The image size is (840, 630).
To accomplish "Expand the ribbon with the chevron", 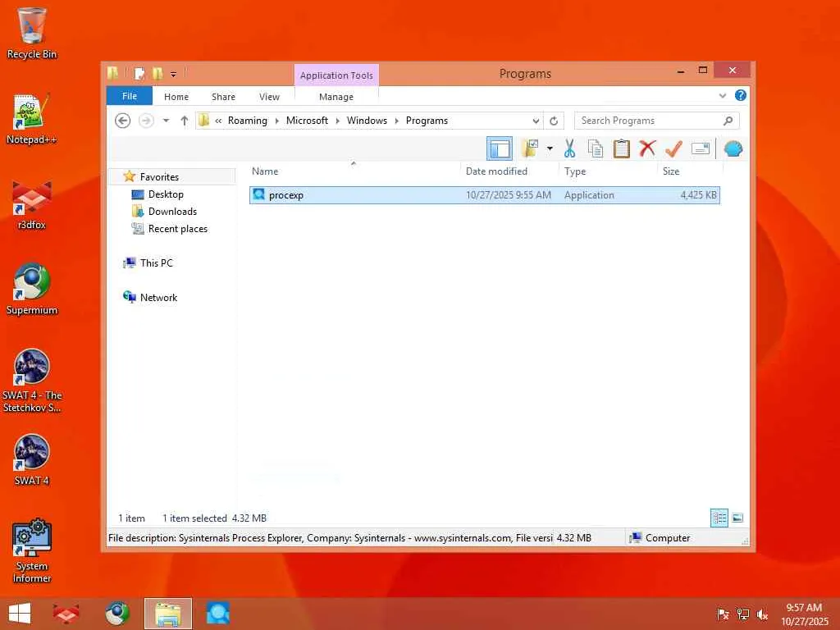I will coord(723,96).
